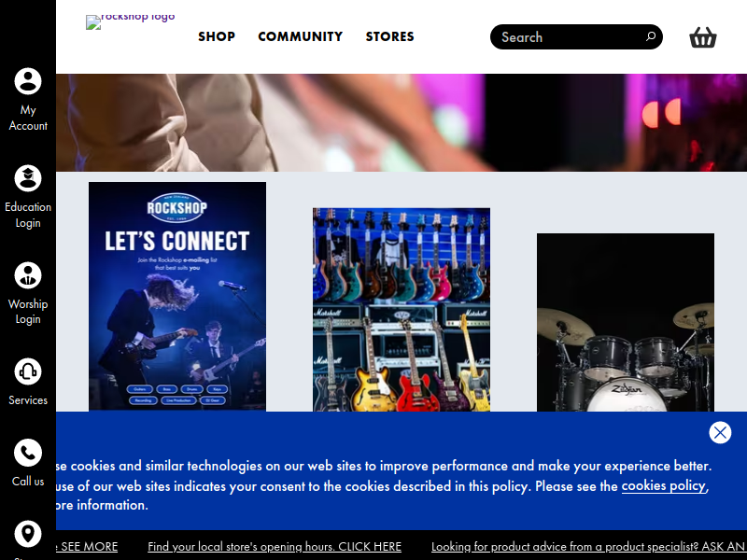Open the shopping basket icon
The image size is (747, 560).
[703, 37]
